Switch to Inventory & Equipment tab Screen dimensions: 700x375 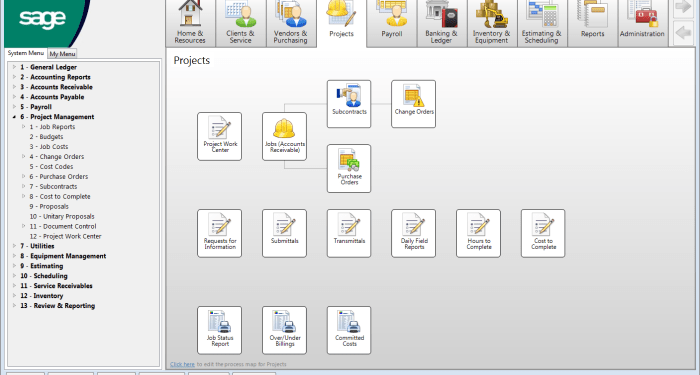tap(492, 23)
